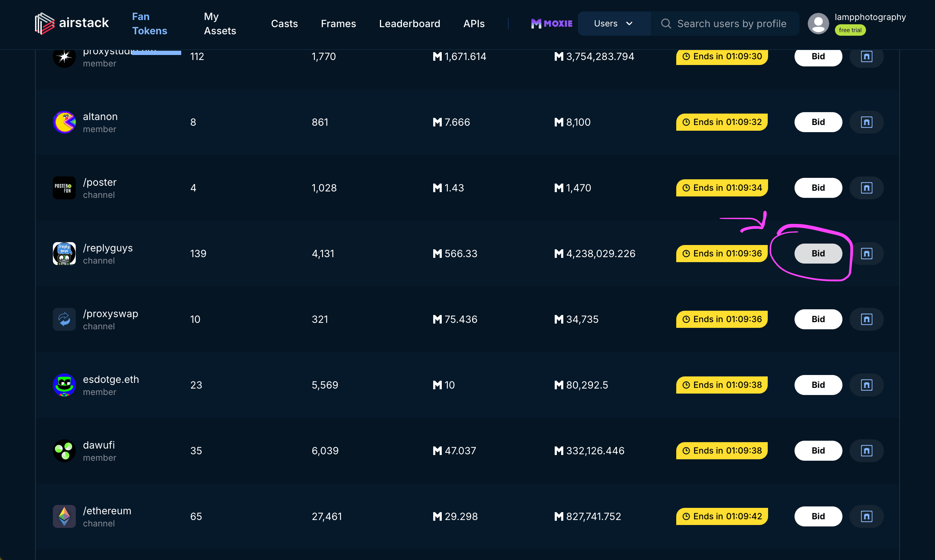Open altanon Pac-Man avatar
The image size is (935, 560).
[64, 122]
